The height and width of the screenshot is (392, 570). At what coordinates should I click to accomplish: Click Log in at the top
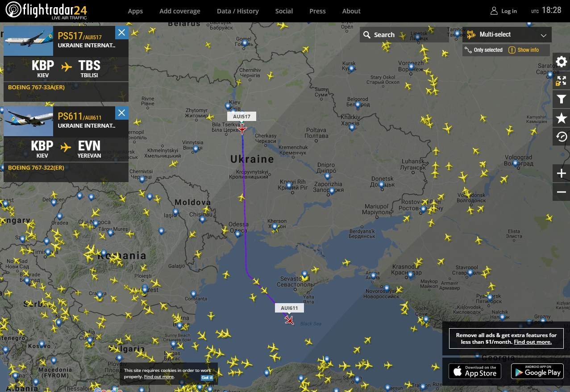pos(503,11)
